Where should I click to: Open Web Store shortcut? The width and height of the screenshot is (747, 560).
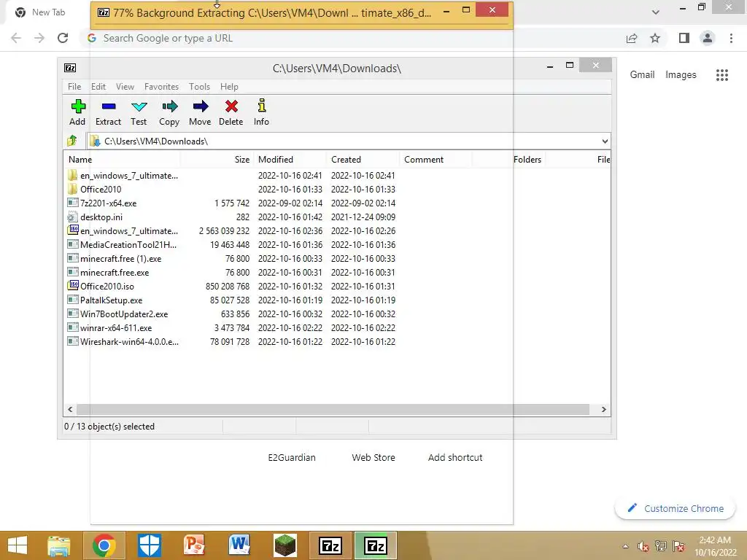click(x=373, y=458)
